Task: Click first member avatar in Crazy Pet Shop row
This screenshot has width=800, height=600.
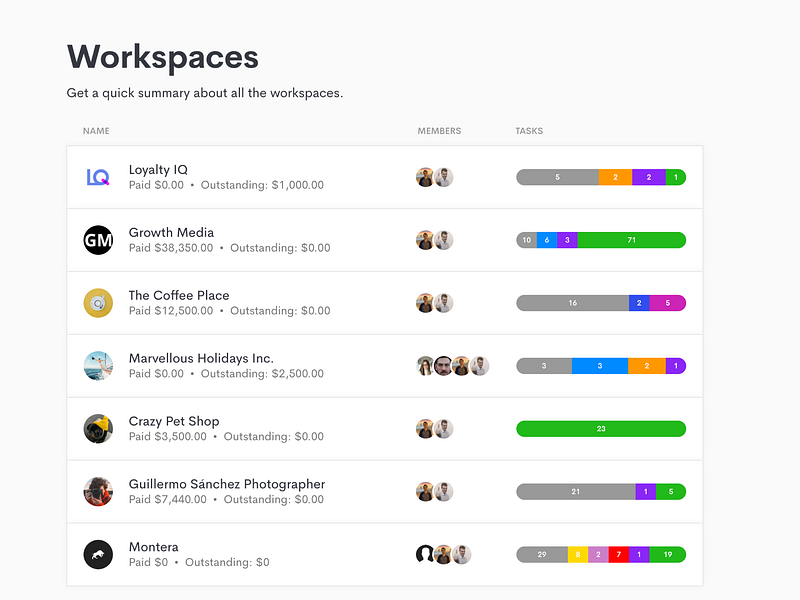Action: [424, 429]
